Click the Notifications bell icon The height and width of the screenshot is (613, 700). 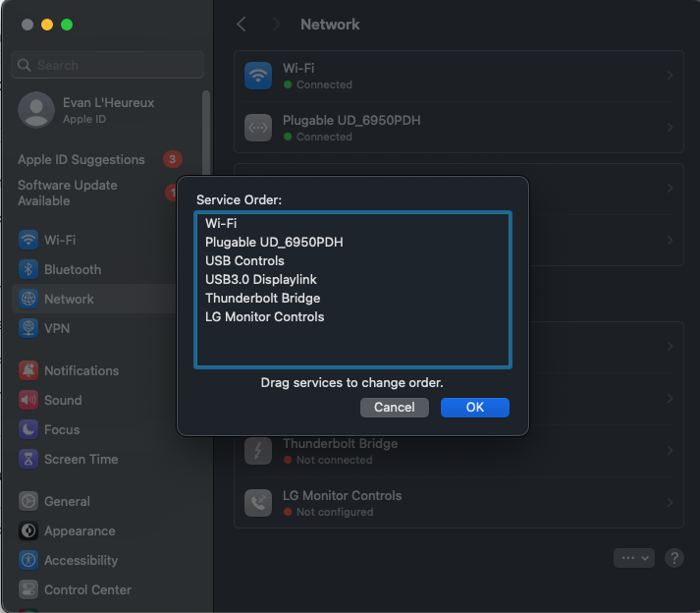pyautogui.click(x=28, y=370)
